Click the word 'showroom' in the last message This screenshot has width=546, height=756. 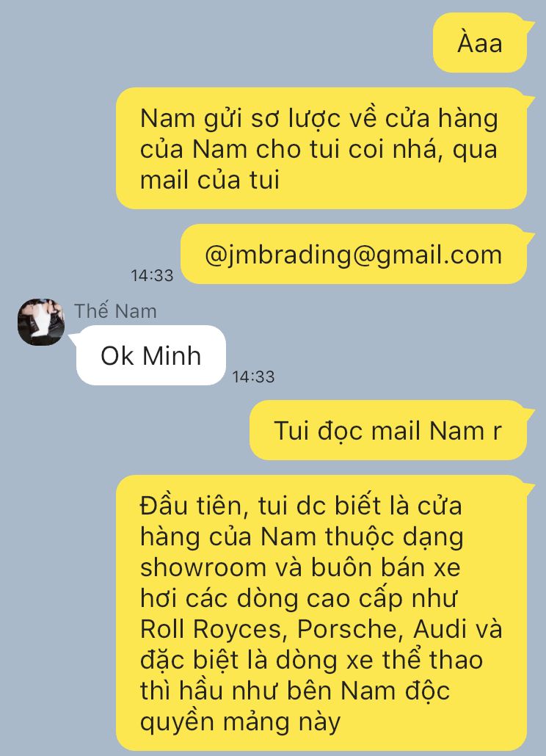[x=203, y=567]
